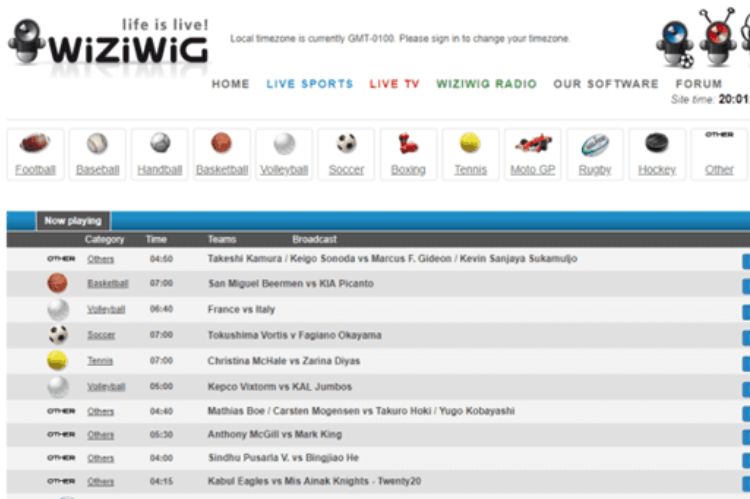Open Basketball link in San Miguel Beermen row
This screenshot has width=750, height=499.
coord(108,283)
